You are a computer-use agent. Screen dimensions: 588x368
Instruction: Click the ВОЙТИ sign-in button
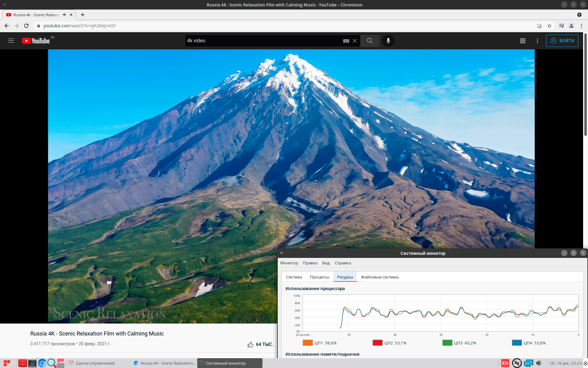(562, 41)
